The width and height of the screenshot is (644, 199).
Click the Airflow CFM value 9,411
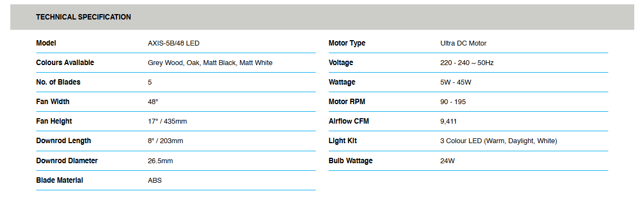[x=448, y=121]
